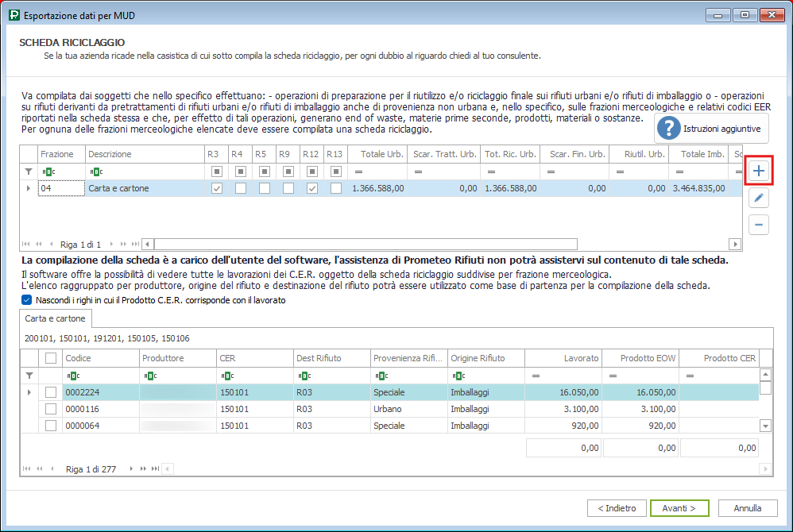Toggle R12 filter checkbox in filter row
This screenshot has height=532, width=793.
312,172
